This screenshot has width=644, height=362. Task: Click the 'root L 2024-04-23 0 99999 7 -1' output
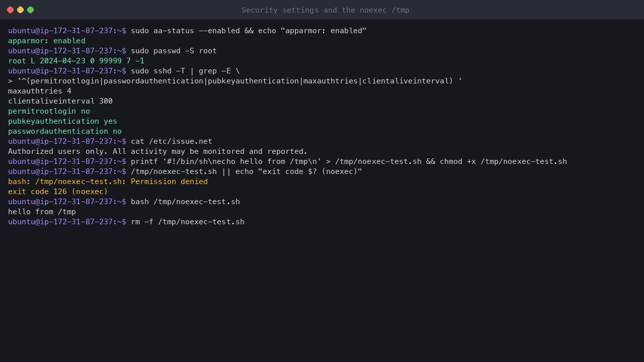click(x=76, y=61)
